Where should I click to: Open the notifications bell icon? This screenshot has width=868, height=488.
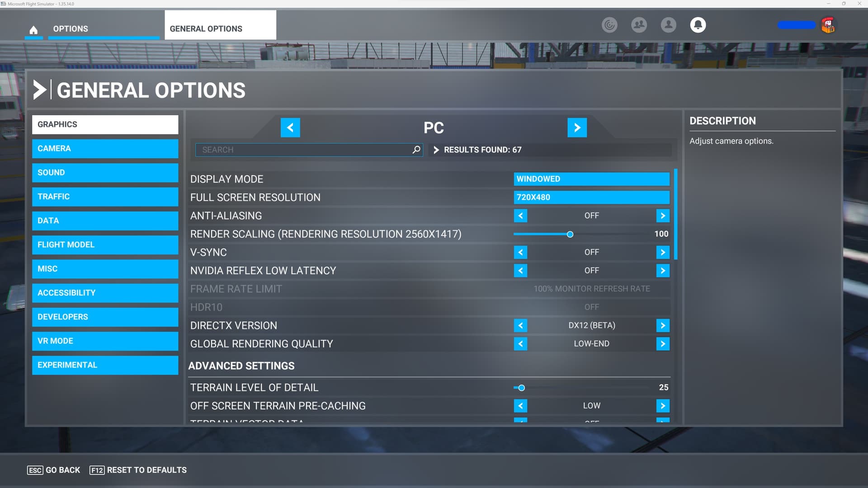click(x=698, y=25)
